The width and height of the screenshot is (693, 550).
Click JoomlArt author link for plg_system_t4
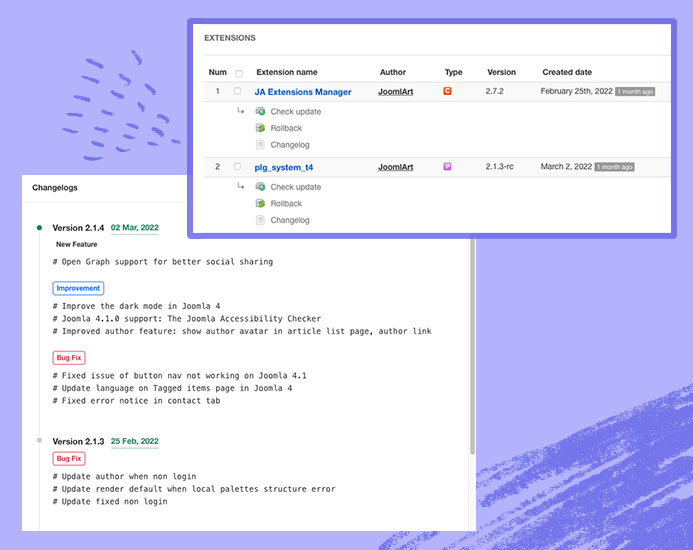pos(396,167)
